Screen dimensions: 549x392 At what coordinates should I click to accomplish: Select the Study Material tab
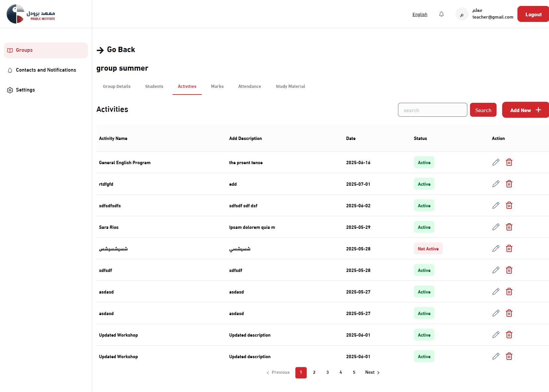(x=290, y=87)
